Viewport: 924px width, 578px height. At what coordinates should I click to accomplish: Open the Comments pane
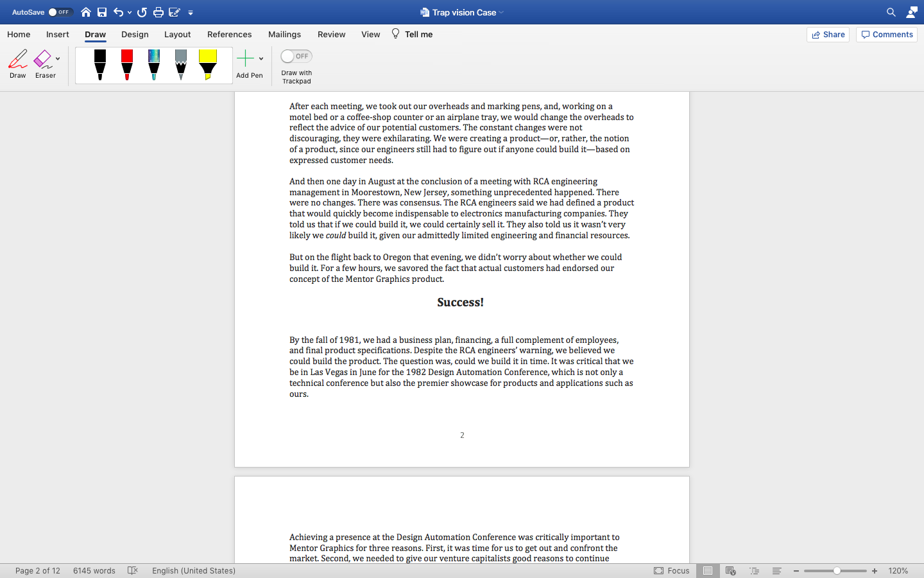[887, 35]
